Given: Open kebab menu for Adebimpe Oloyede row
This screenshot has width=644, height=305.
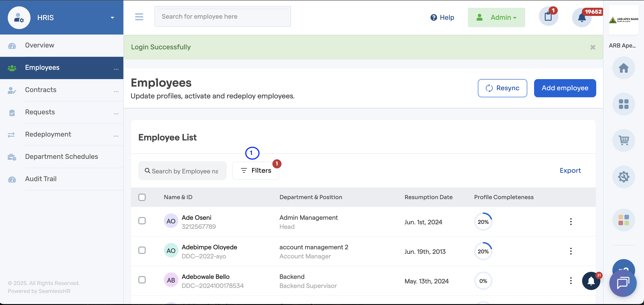Looking at the screenshot, I should [x=571, y=251].
